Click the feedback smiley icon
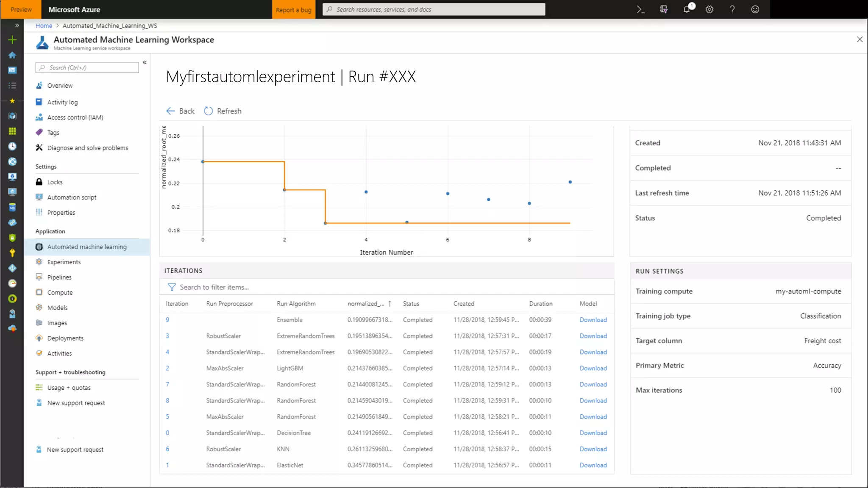The width and height of the screenshot is (868, 488). pyautogui.click(x=755, y=9)
